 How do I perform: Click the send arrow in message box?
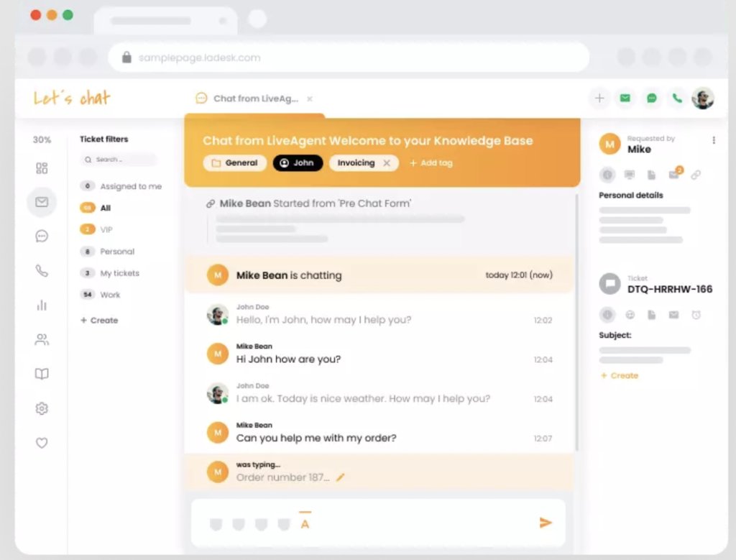click(546, 523)
